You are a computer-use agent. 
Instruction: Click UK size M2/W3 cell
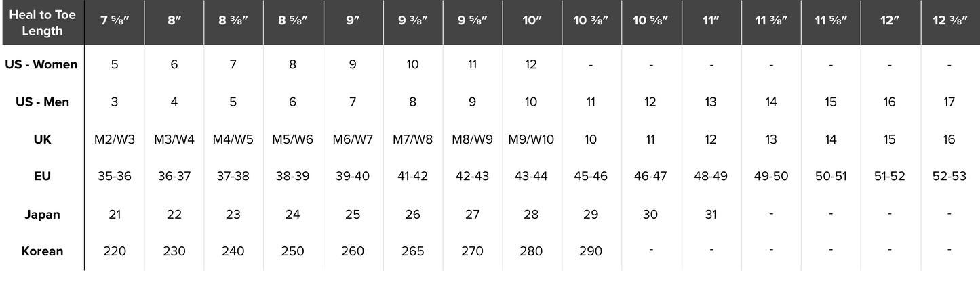[x=114, y=139]
